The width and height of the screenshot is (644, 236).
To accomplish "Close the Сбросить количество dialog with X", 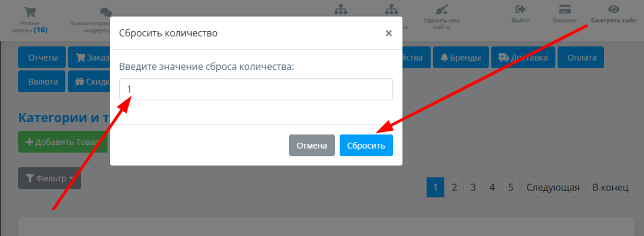I will 389,33.
